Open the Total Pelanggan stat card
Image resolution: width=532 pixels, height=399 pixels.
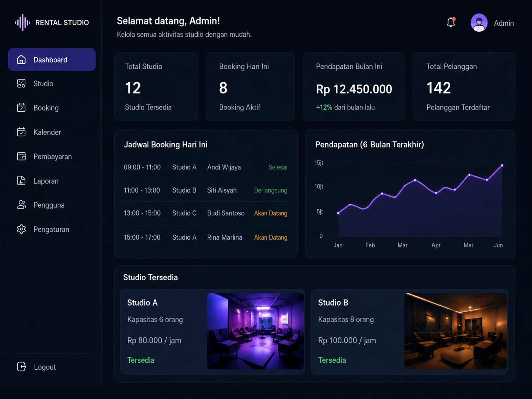464,86
